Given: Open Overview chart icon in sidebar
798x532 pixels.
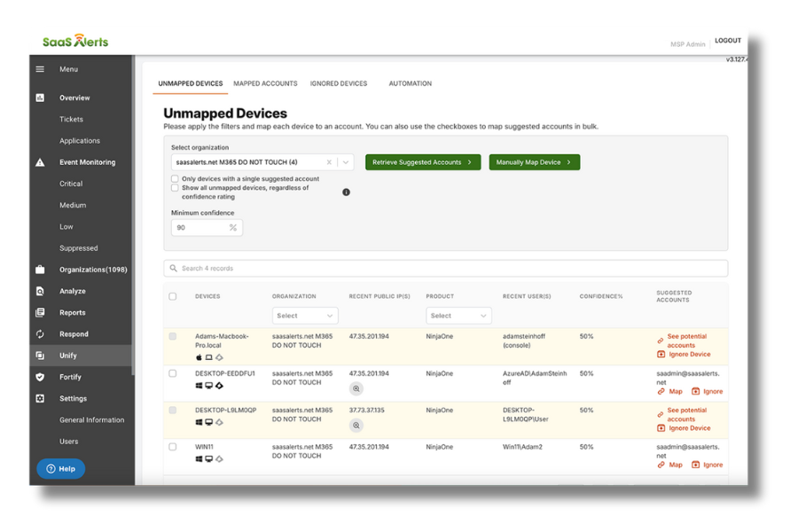Looking at the screenshot, I should [40, 98].
